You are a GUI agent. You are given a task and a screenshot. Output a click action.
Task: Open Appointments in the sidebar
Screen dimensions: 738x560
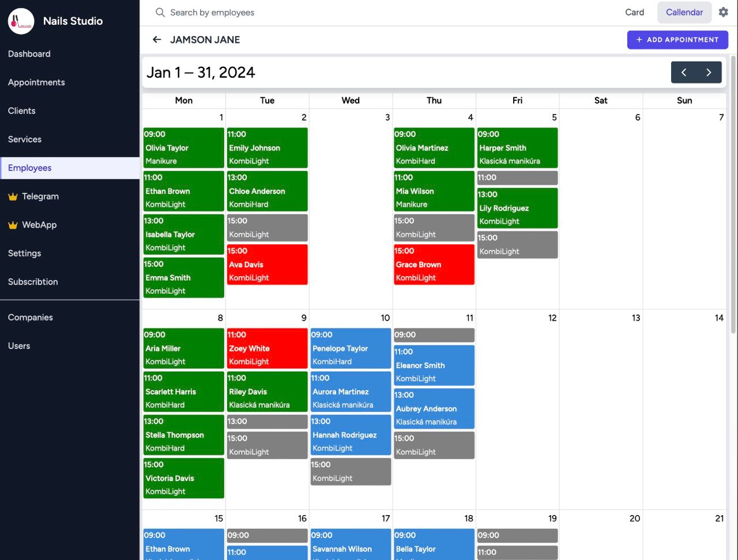point(36,82)
